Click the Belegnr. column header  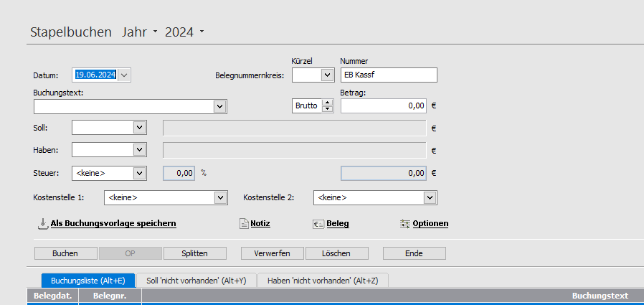point(110,296)
